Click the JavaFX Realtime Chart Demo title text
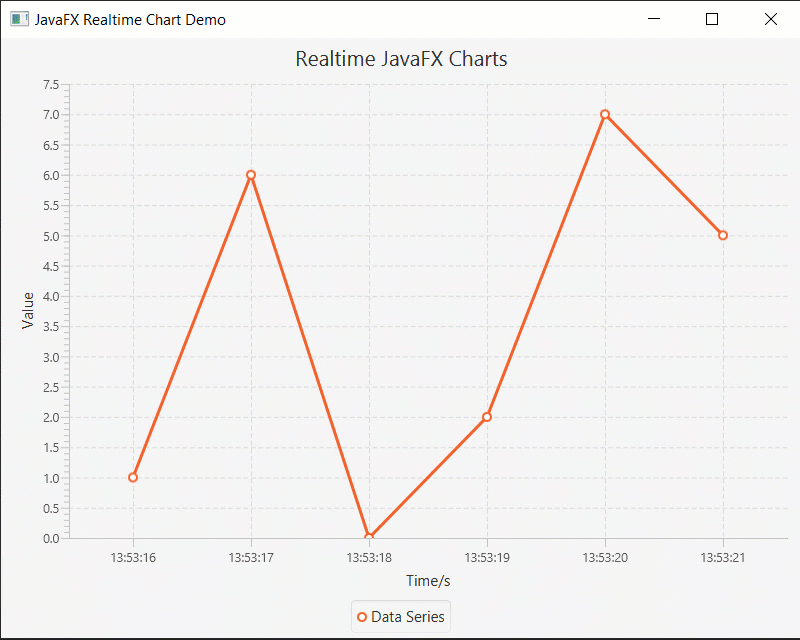Screen dimensions: 800x640 click(130, 18)
